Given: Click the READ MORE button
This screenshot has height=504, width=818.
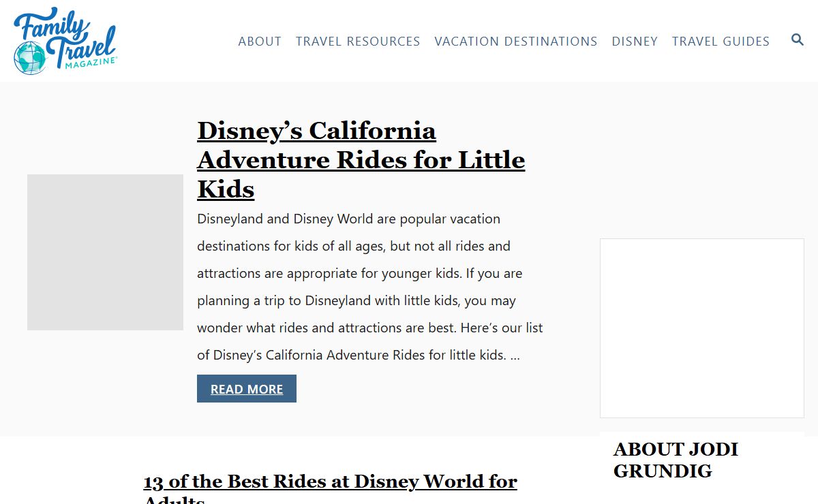Looking at the screenshot, I should pyautogui.click(x=247, y=389).
